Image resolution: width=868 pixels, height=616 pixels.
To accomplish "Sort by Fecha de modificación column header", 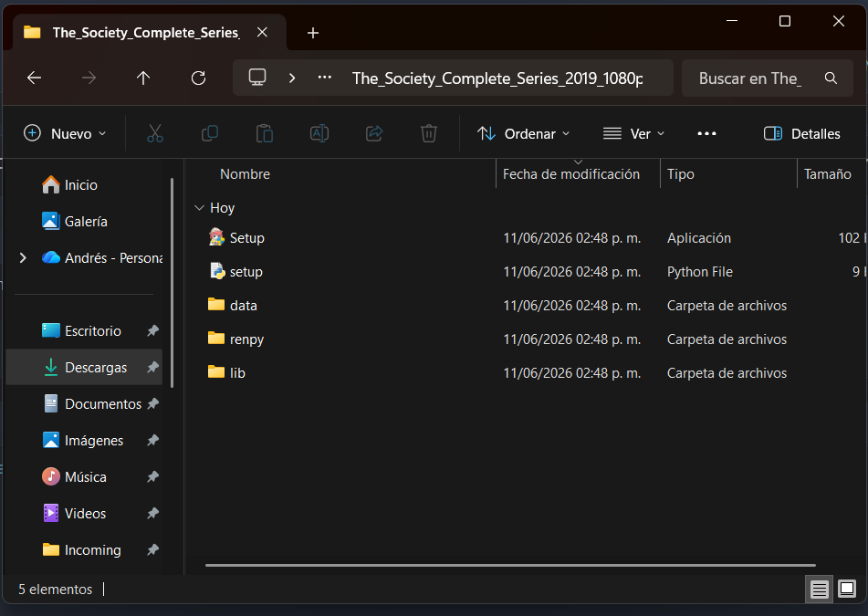I will (571, 174).
